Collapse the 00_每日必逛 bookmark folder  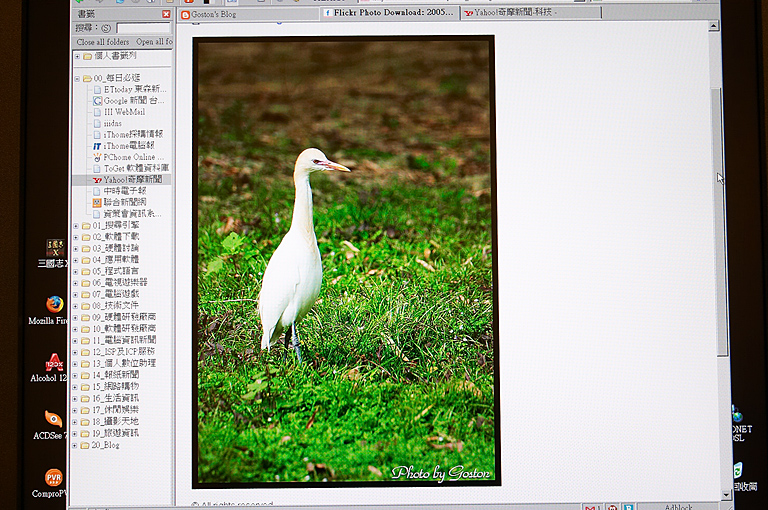point(77,78)
